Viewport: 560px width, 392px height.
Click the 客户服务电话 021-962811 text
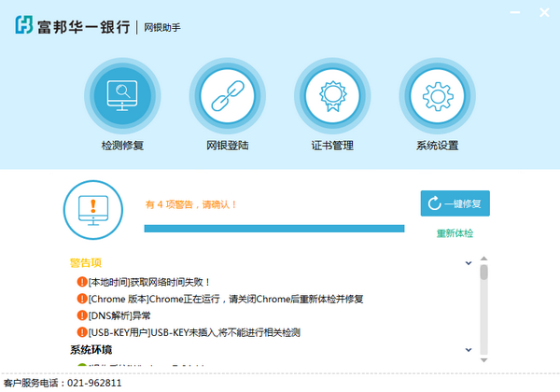pos(63,383)
